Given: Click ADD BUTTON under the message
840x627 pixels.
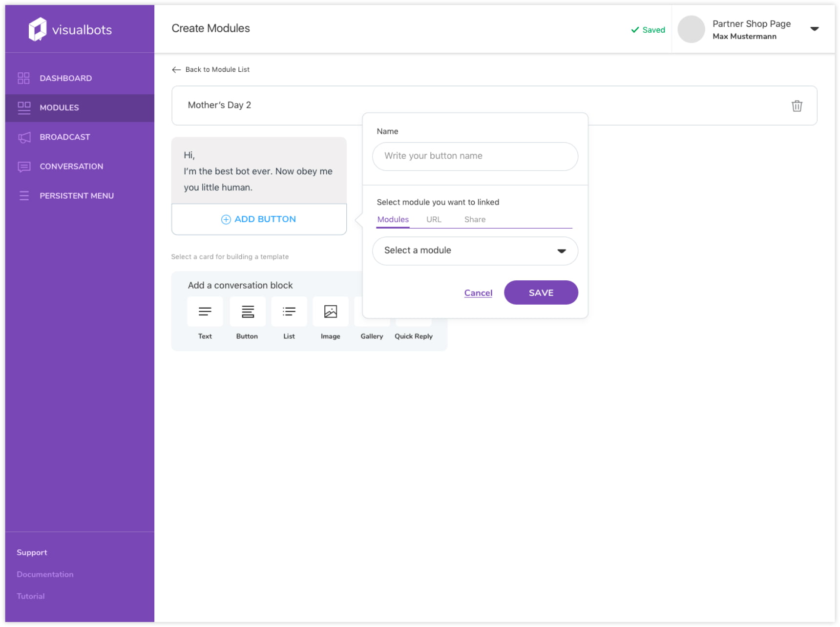Looking at the screenshot, I should pos(259,219).
